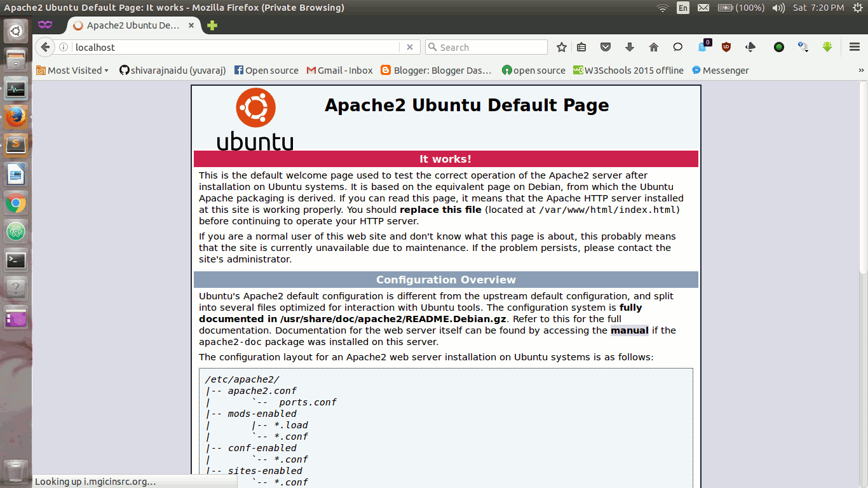
Task: Click the "apache2.conf" line in the tree
Action: (x=262, y=391)
